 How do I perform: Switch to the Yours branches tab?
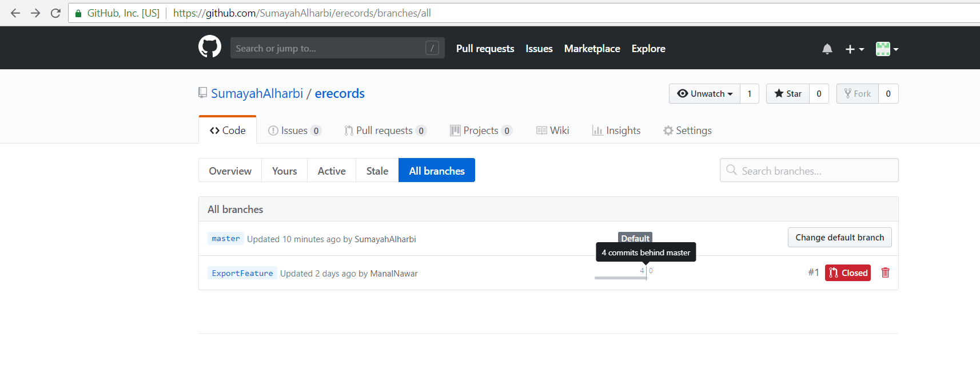[284, 171]
